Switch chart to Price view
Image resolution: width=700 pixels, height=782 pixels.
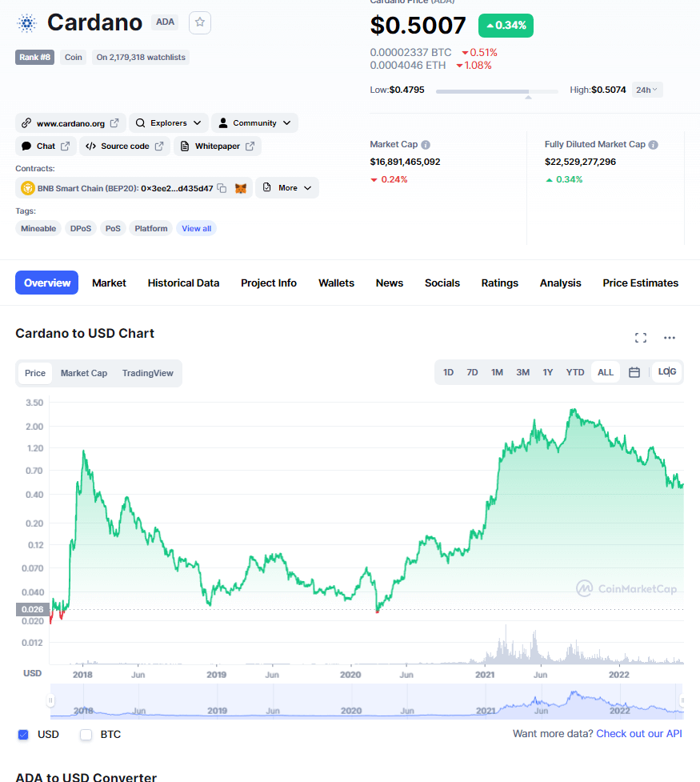[35, 373]
